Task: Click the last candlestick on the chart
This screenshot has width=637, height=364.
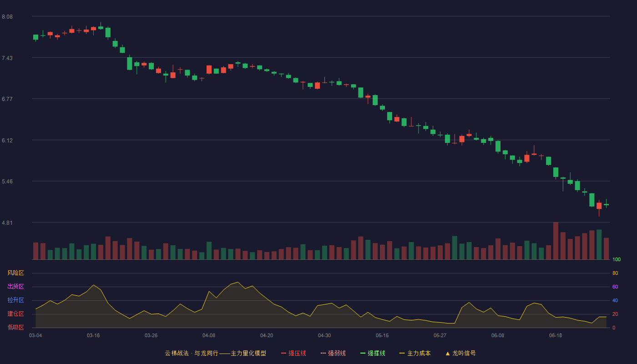Action: (606, 204)
